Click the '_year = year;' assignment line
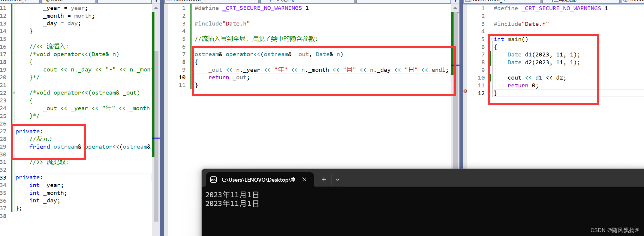This screenshot has height=236, width=644. tap(65, 8)
